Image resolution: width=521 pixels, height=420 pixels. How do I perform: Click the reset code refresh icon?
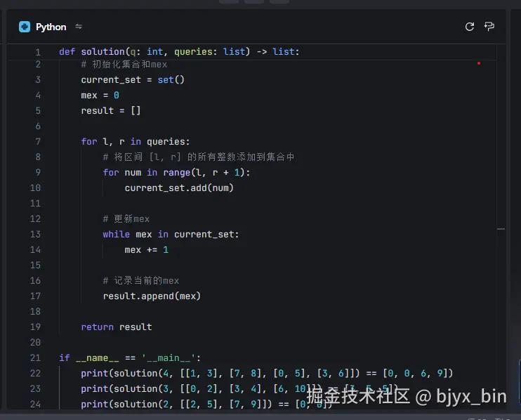(470, 27)
